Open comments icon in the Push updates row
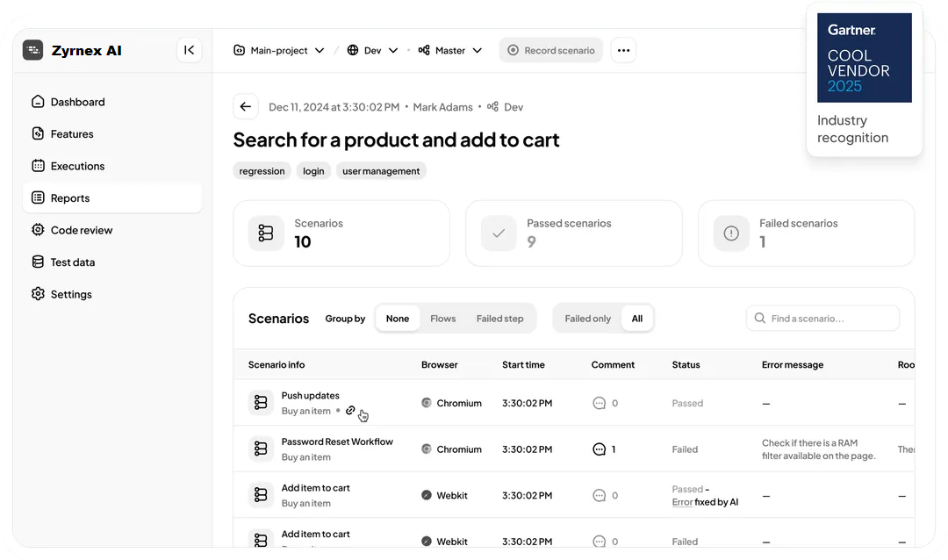 tap(600, 404)
